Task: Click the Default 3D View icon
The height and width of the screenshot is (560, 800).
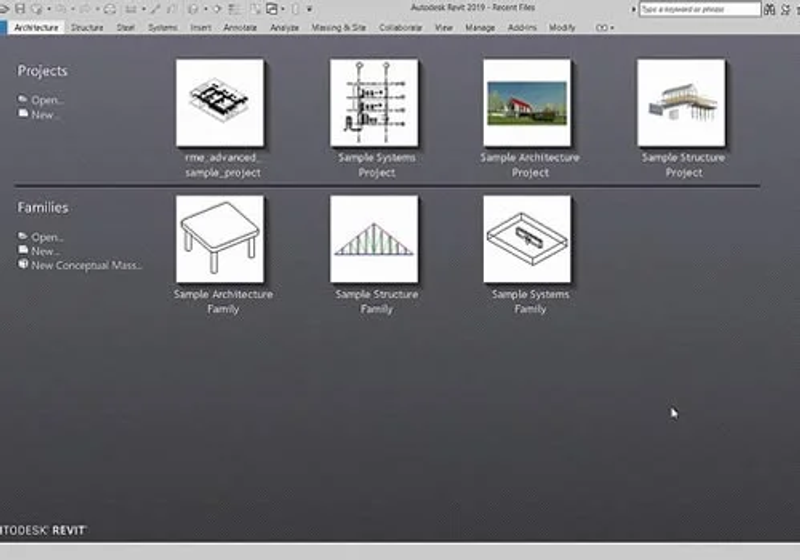Action: click(193, 9)
